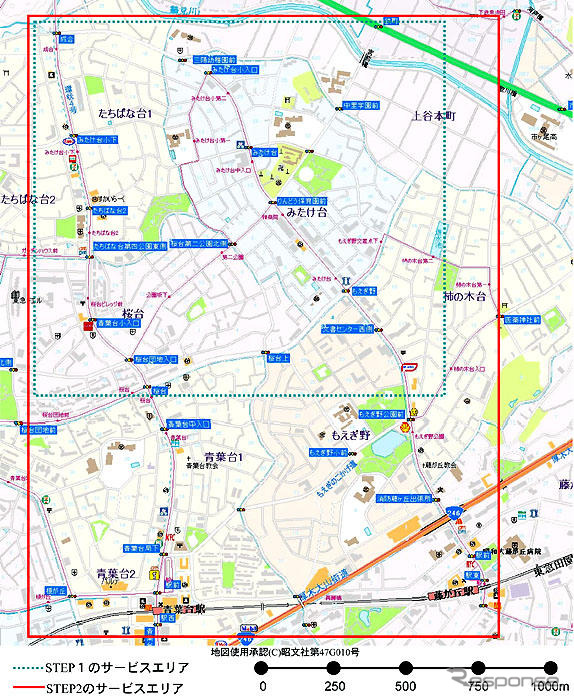Click the 青葉台駅 station label
Screen dimensions: 574x700
[183, 609]
